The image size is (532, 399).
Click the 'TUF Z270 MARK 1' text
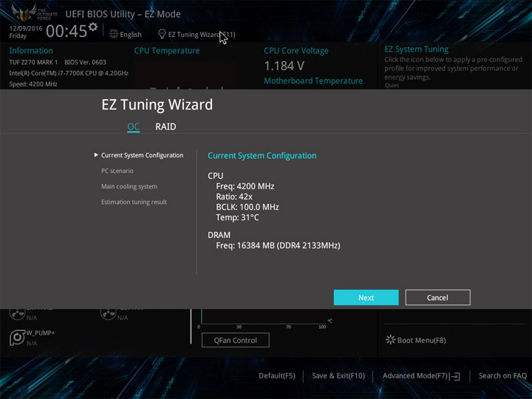coord(33,62)
